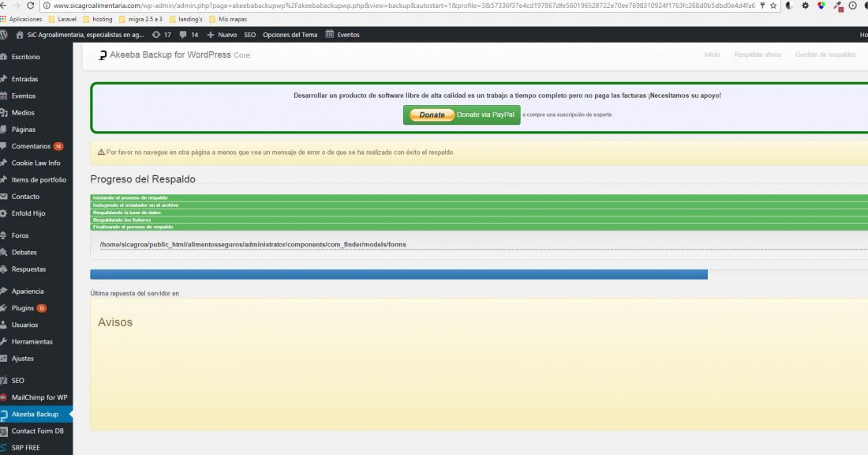Click the Respuestas sidebar icon
The height and width of the screenshot is (455, 868).
pos(3,269)
